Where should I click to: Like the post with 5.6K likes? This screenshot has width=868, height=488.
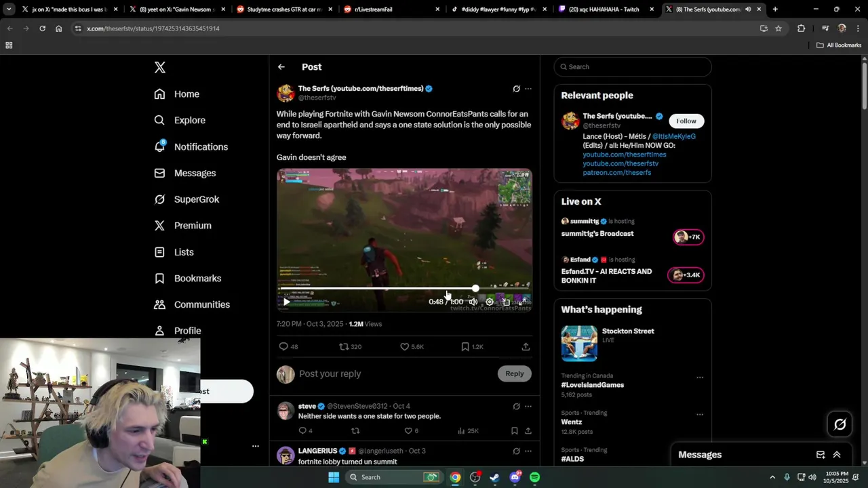(x=404, y=346)
